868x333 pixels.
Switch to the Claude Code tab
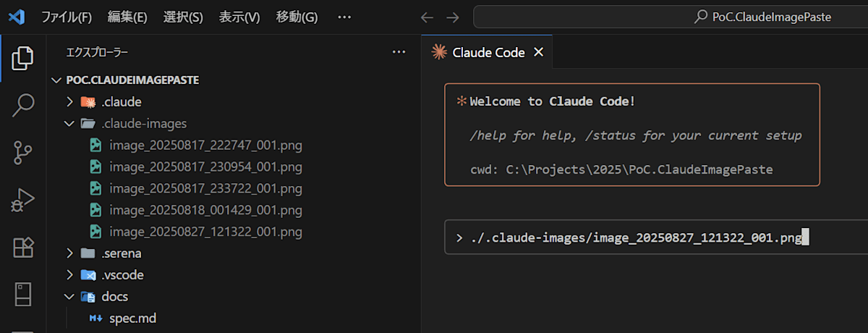(x=488, y=52)
